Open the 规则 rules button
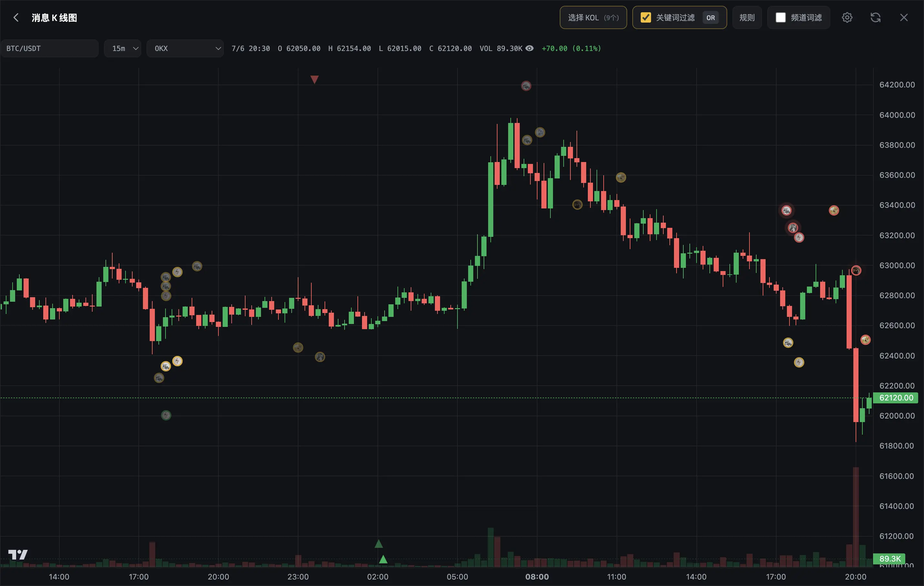Viewport: 924px width, 586px height. [747, 18]
